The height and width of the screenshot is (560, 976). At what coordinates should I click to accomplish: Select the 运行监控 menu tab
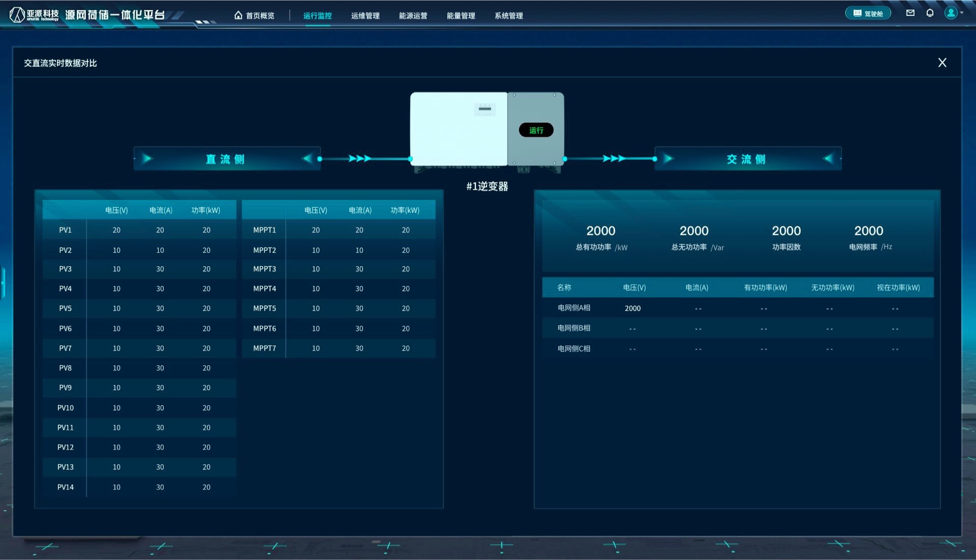pyautogui.click(x=317, y=16)
